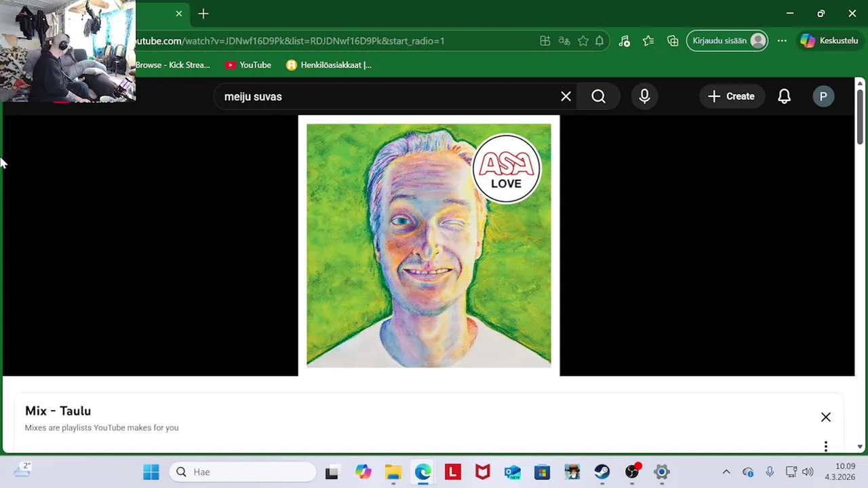This screenshot has height=488, width=868.
Task: Click Kirjaudu sisään sign-in button
Action: (x=728, y=41)
